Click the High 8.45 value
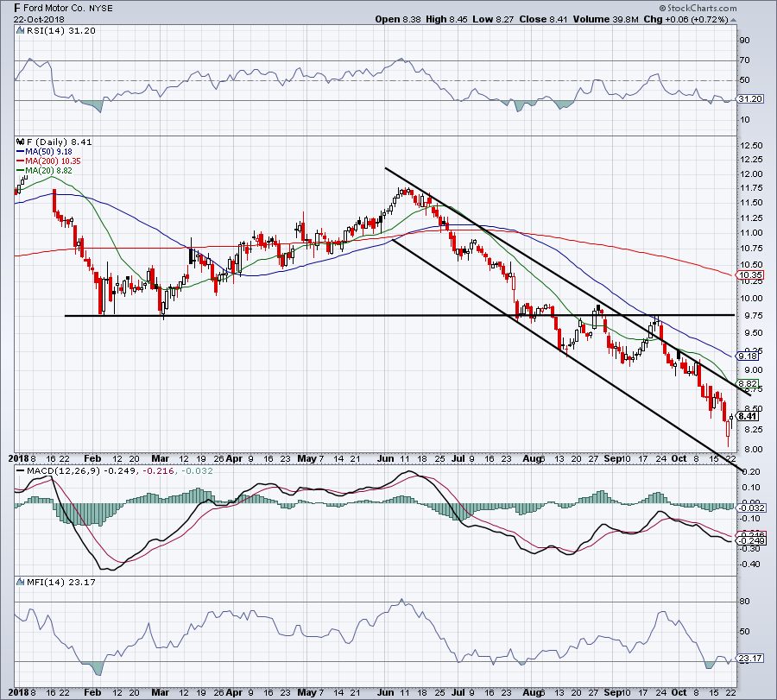The image size is (777, 700). click(x=446, y=19)
